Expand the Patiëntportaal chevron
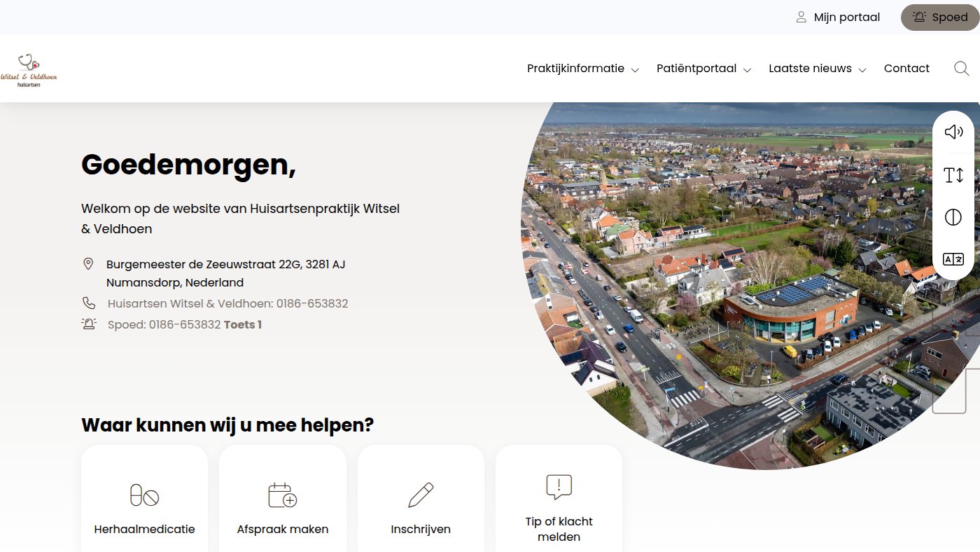 [x=747, y=70]
